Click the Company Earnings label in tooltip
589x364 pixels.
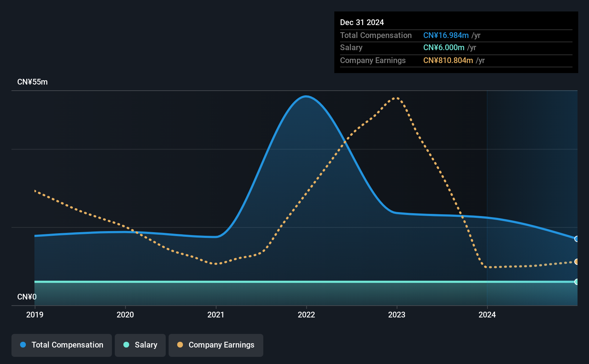373,60
